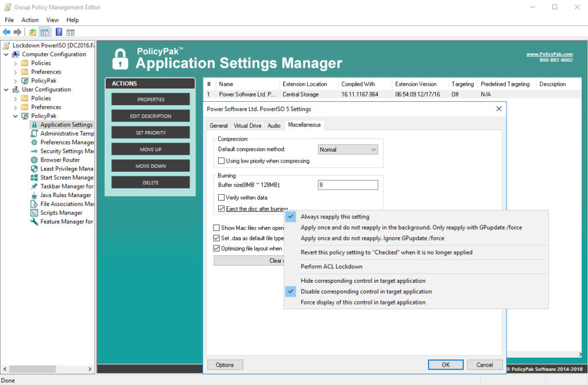Open the www.PolicyPak.com link
The image size is (588, 385).
click(550, 54)
